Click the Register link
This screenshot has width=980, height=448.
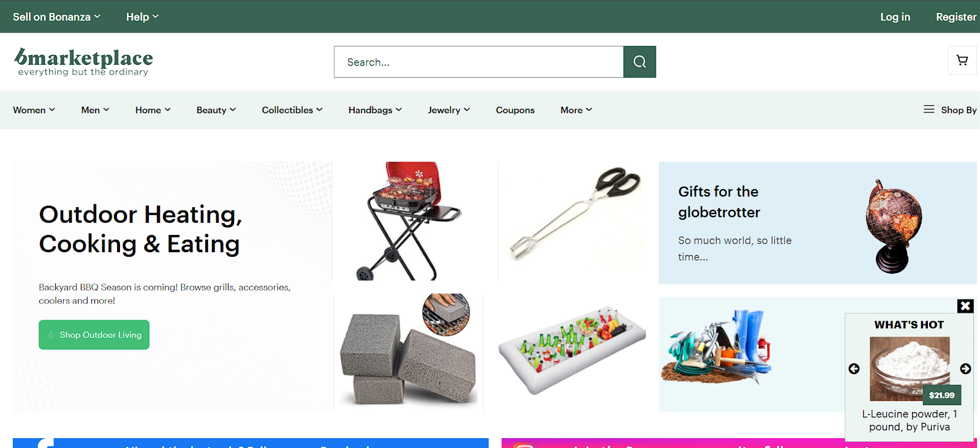[x=956, y=17]
